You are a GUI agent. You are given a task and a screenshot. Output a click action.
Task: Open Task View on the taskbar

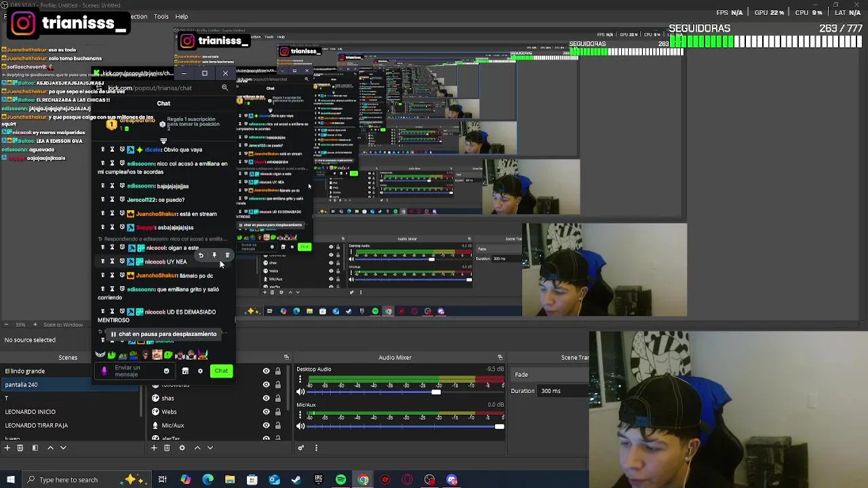click(163, 480)
